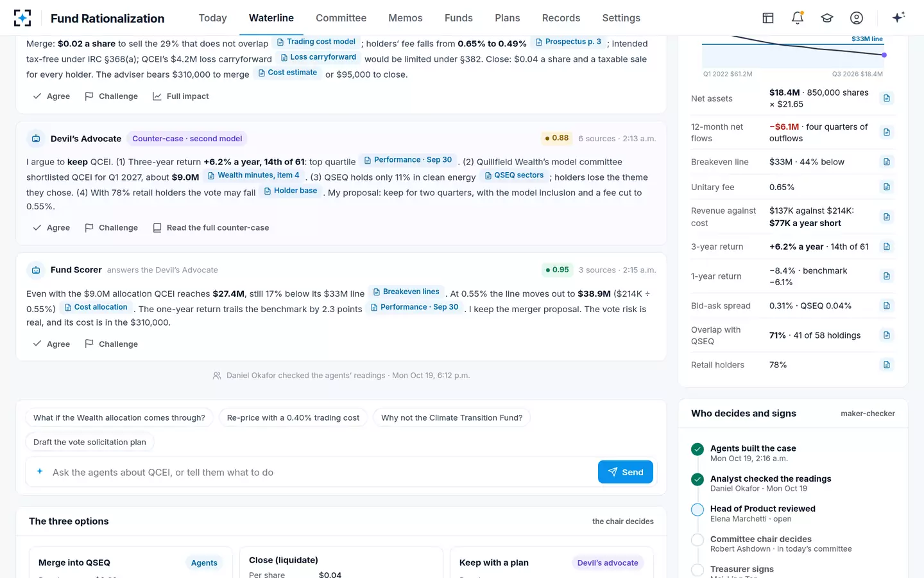Open the Trading cost model citation
This screenshot has width=924, height=578.
316,42
